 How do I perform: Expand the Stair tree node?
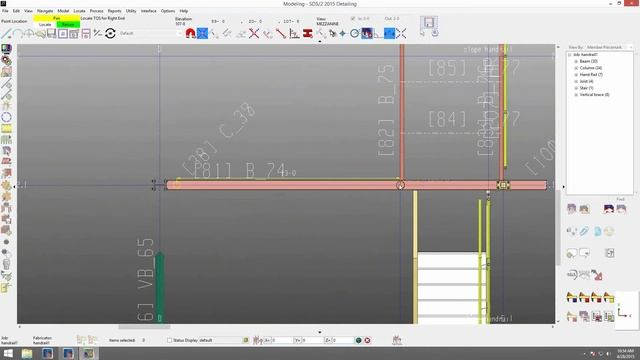[576, 88]
